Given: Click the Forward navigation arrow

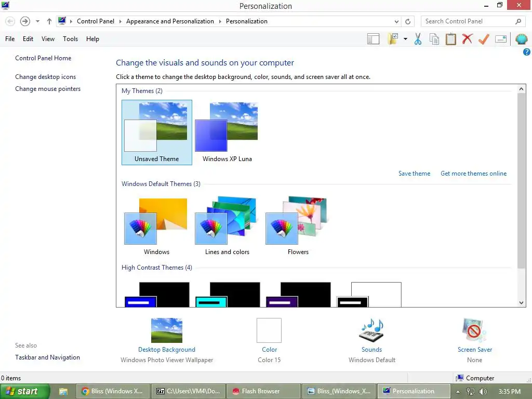Looking at the screenshot, I should tap(25, 21).
